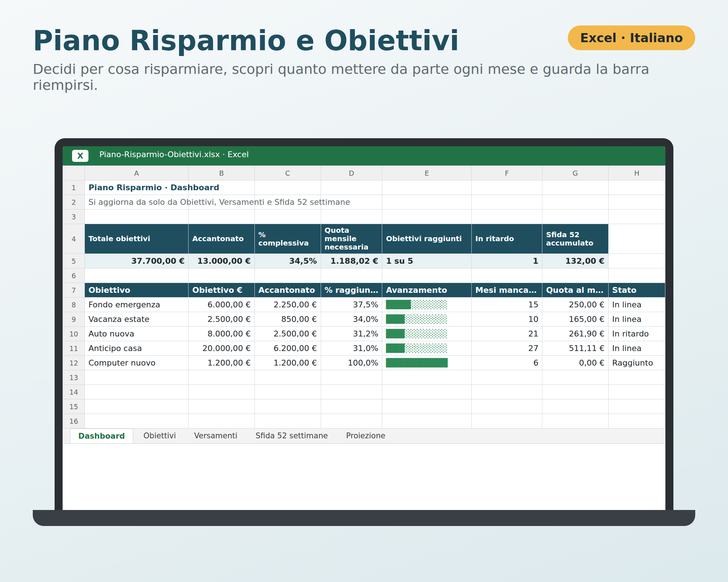Select the 13.000,00 € accantonato total
Viewport: 728px width, 582px height.
tap(221, 261)
